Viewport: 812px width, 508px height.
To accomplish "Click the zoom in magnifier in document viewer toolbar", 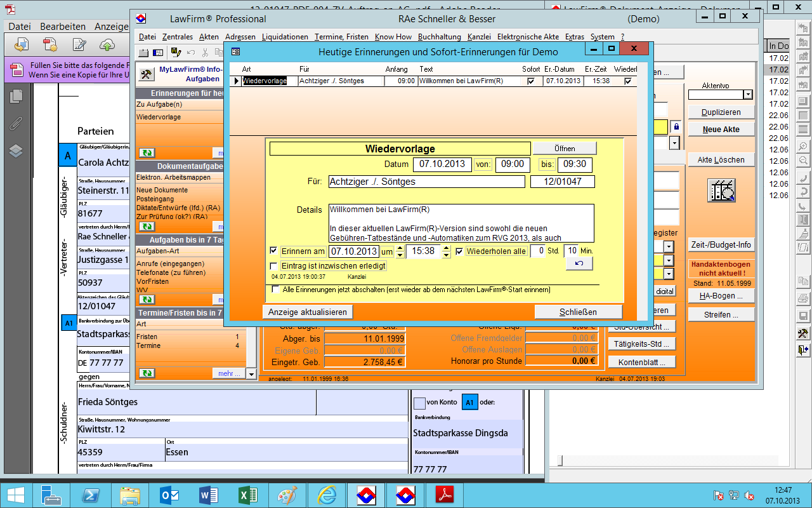I will point(804,147).
